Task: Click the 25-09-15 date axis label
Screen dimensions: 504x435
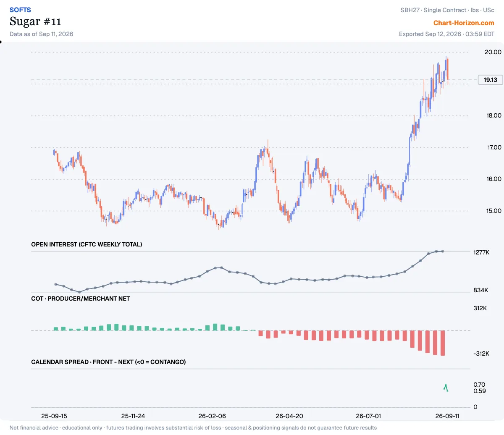Action: click(x=54, y=416)
